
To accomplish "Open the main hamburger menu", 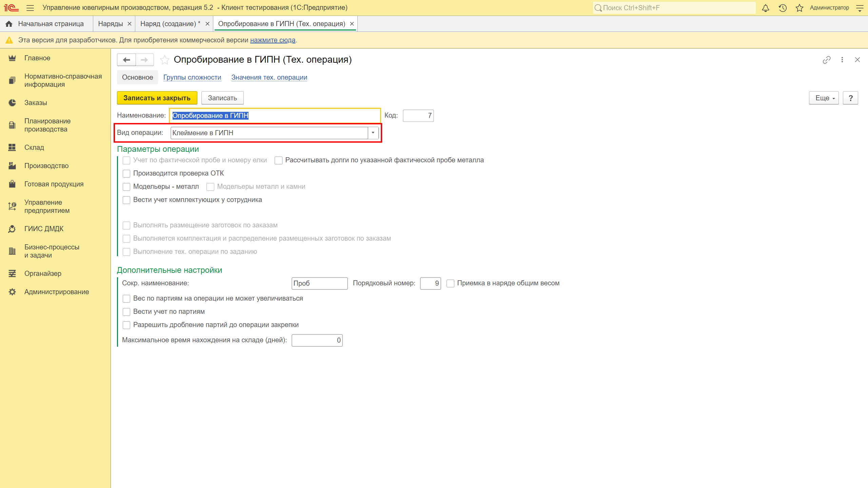I will pyautogui.click(x=30, y=8).
